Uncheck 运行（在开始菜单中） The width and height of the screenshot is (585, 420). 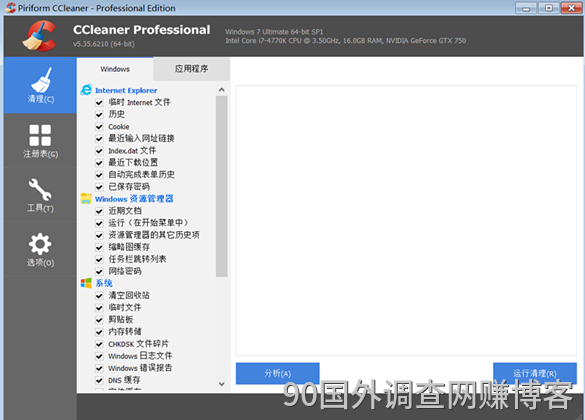click(x=99, y=223)
